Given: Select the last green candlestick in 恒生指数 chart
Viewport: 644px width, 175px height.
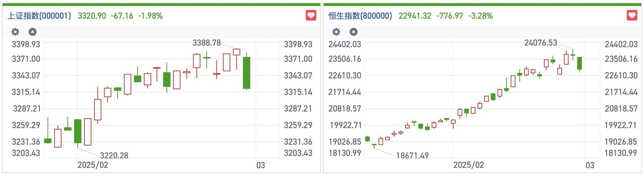Looking at the screenshot, I should pyautogui.click(x=580, y=63).
